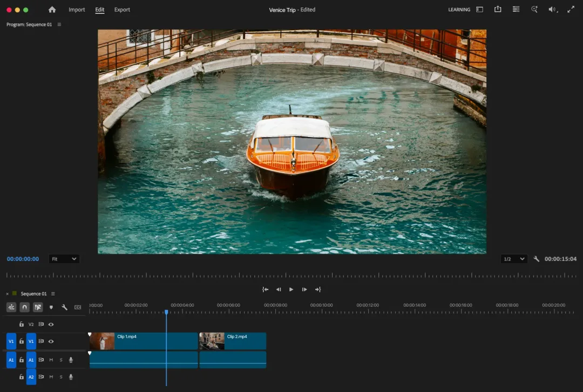This screenshot has width=583, height=392.
Task: Step back one frame
Action: (279, 290)
